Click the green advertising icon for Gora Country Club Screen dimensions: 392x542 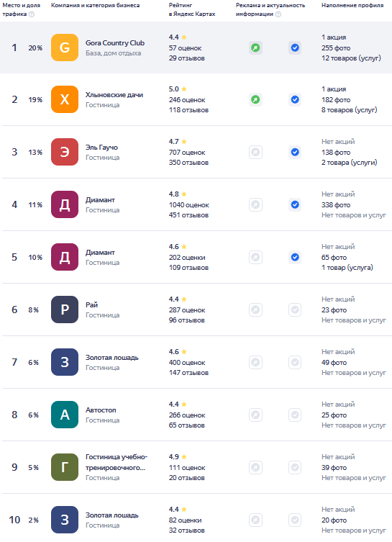(255, 48)
